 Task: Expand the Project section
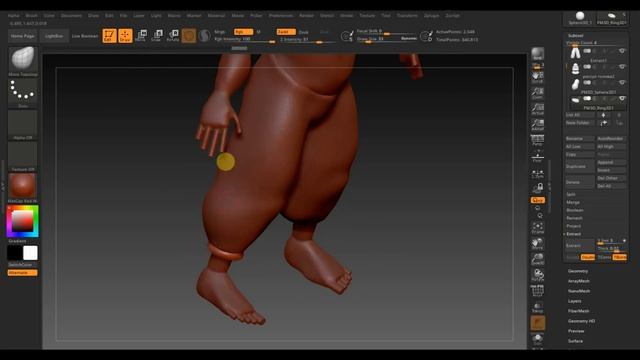pos(573,226)
